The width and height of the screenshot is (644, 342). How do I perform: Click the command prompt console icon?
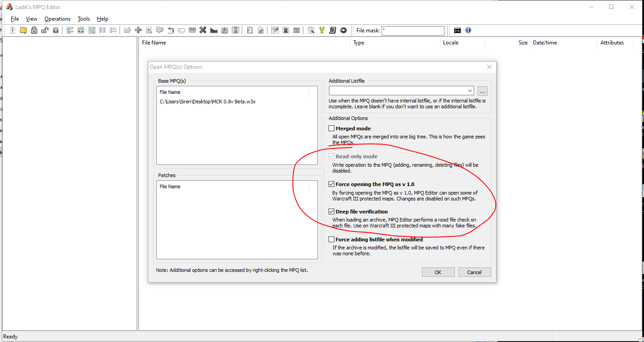[x=457, y=30]
